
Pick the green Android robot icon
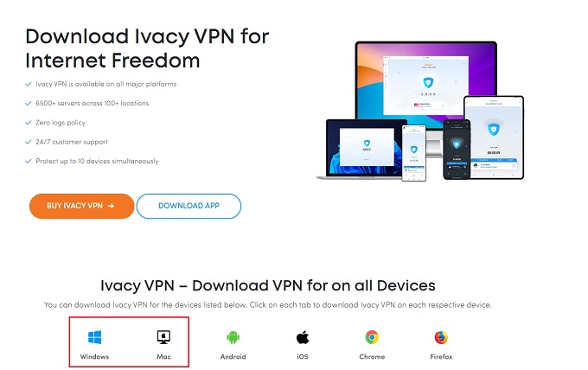[x=233, y=337]
